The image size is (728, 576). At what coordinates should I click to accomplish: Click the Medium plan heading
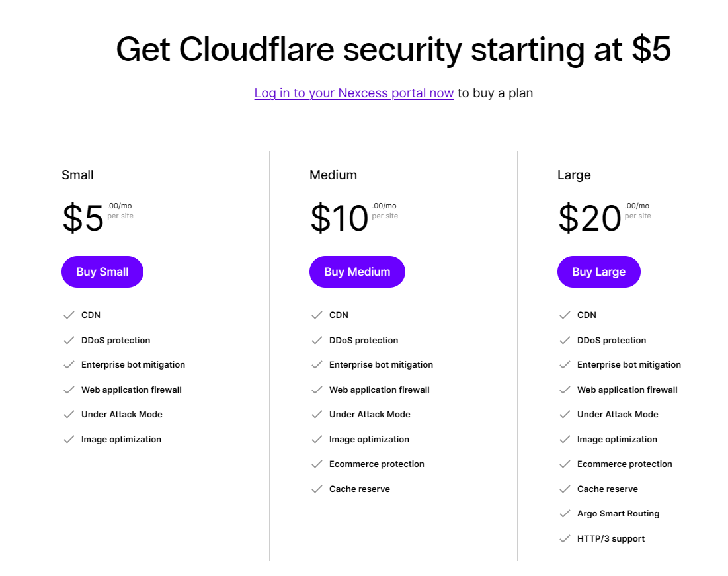coord(333,175)
